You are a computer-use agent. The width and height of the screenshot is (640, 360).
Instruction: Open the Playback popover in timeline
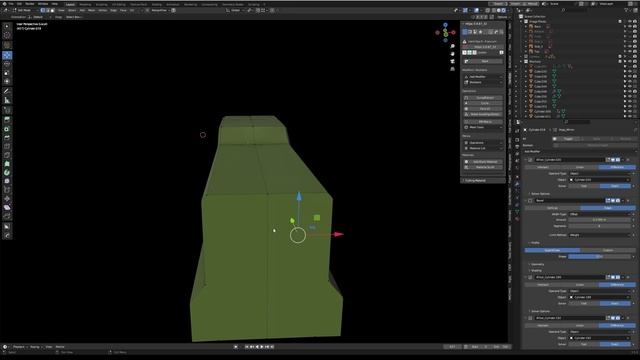click(x=19, y=347)
